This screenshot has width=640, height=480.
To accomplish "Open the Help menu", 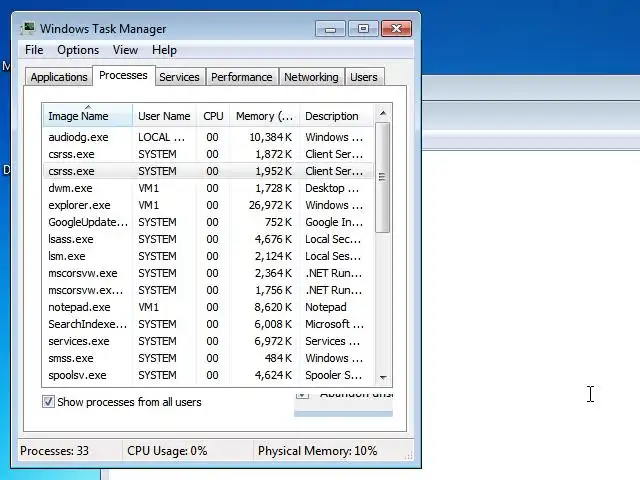I will click(164, 50).
